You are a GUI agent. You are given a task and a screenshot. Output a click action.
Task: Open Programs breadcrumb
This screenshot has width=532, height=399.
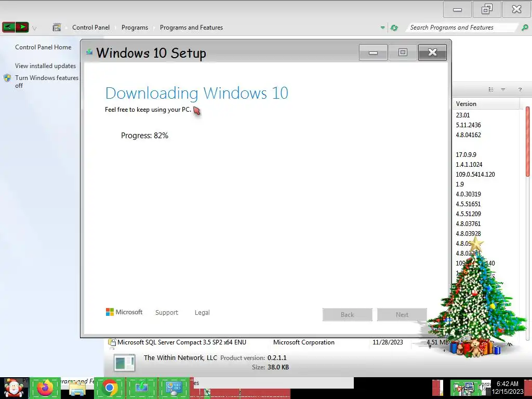(135, 28)
